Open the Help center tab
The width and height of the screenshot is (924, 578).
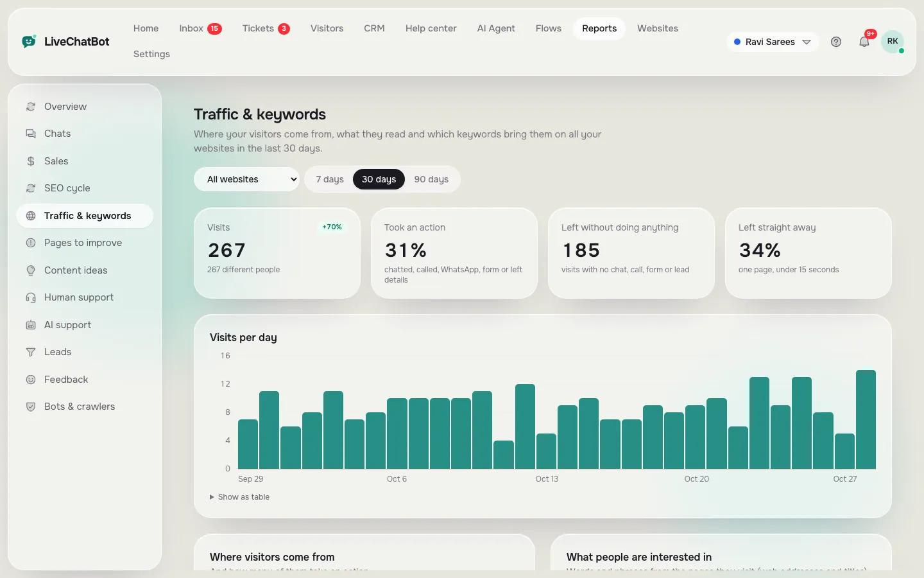tap(431, 28)
